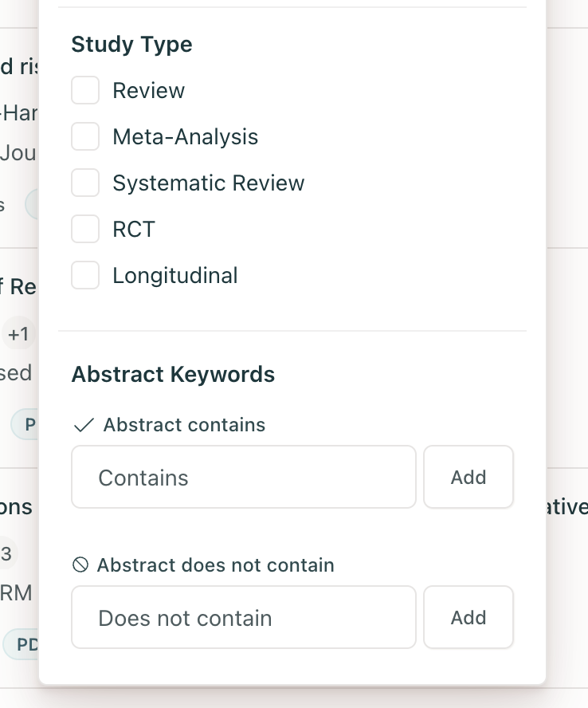Viewport: 588px width, 708px height.
Task: Click the prohibited circle icon beside Abstract does not contain
Action: [x=80, y=564]
